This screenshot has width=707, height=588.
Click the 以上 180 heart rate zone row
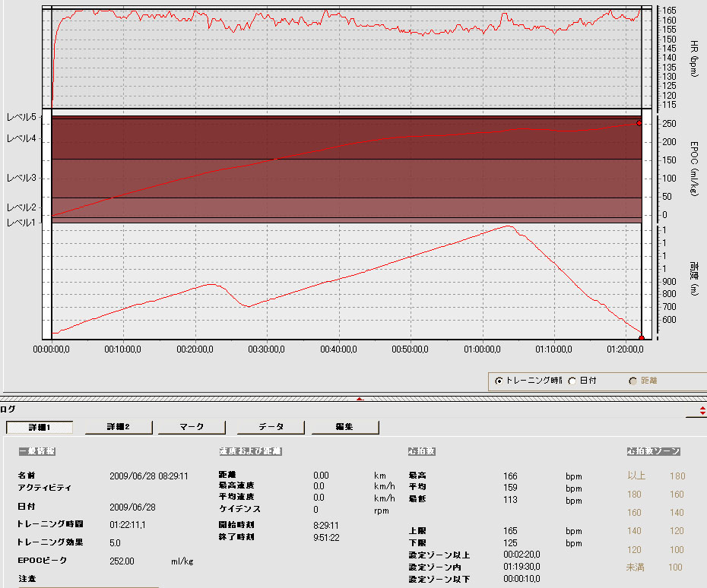[x=656, y=476]
